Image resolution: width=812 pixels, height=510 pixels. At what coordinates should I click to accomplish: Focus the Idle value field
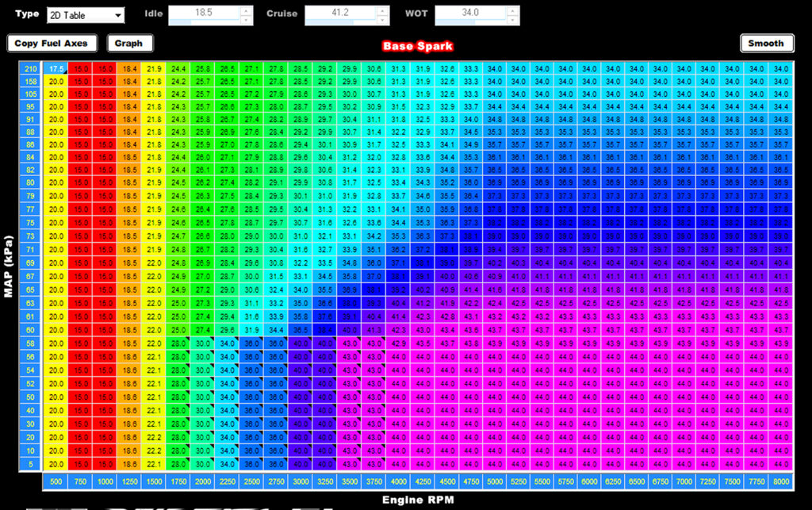(x=202, y=14)
